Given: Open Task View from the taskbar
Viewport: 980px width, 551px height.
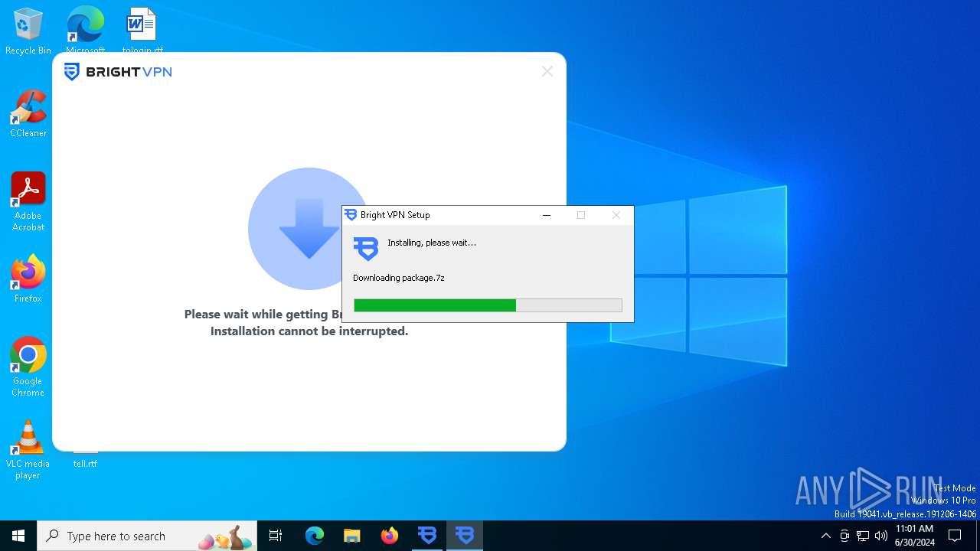Looking at the screenshot, I should (276, 536).
